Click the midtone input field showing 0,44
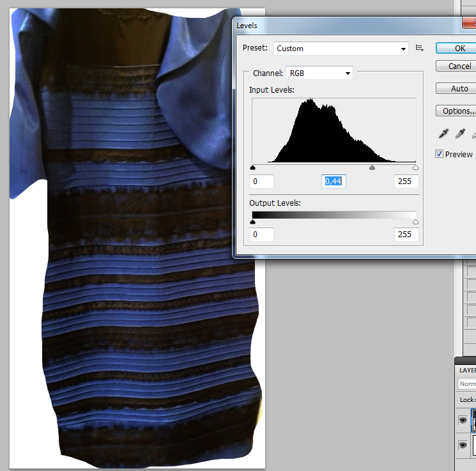 334,181
